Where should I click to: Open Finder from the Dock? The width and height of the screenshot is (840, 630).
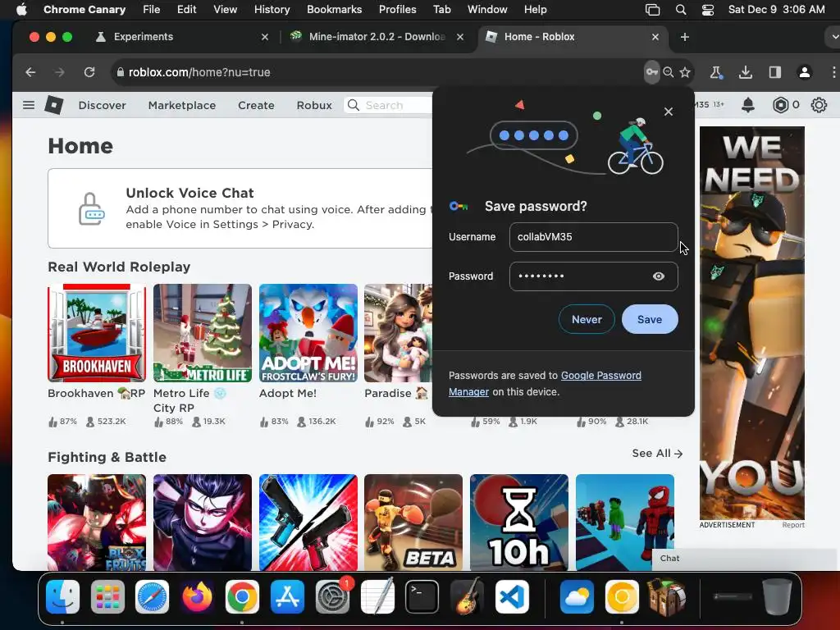click(x=62, y=597)
